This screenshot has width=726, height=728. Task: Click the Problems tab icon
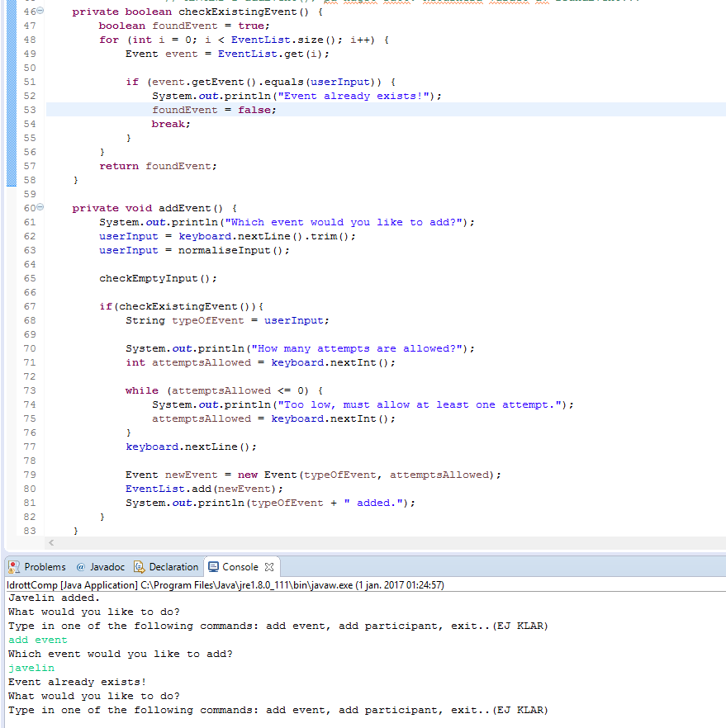[x=14, y=567]
